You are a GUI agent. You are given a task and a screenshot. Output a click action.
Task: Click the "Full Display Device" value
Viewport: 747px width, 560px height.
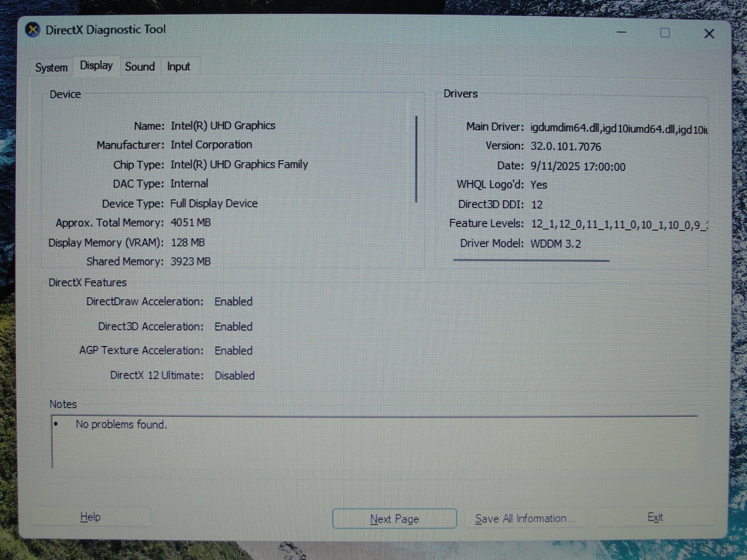click(214, 203)
